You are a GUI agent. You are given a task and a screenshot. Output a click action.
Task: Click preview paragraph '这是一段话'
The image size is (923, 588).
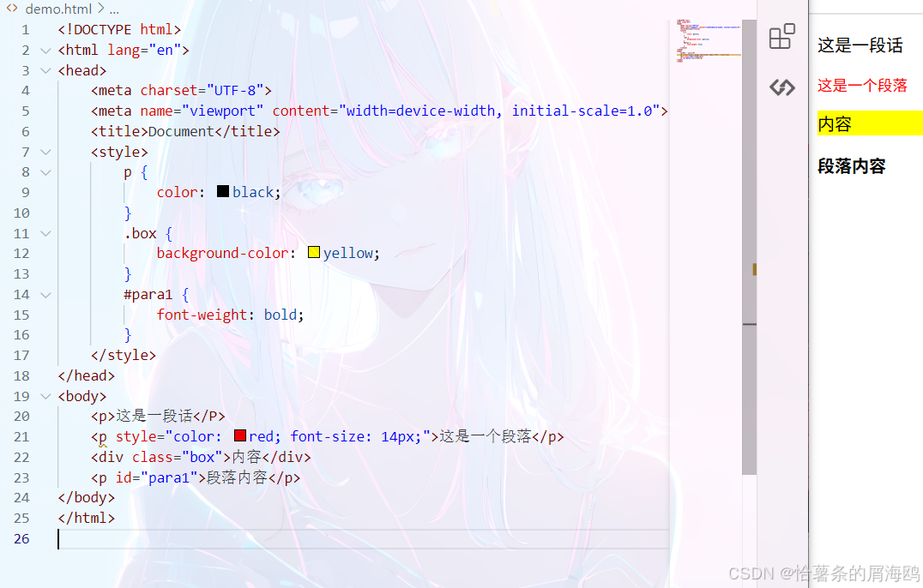pos(860,46)
